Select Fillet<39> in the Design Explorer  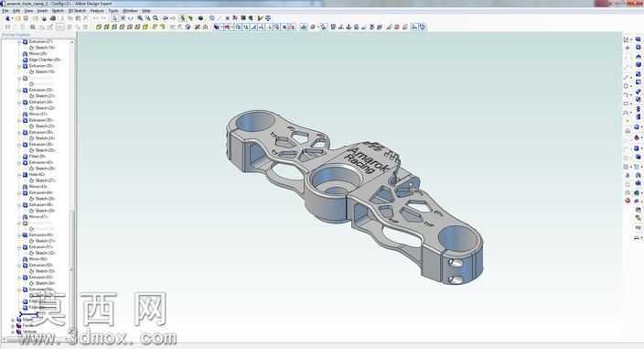point(37,157)
